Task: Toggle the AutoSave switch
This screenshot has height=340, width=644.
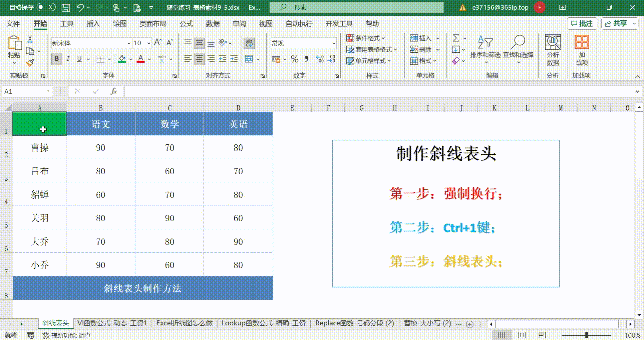Action: coord(46,7)
